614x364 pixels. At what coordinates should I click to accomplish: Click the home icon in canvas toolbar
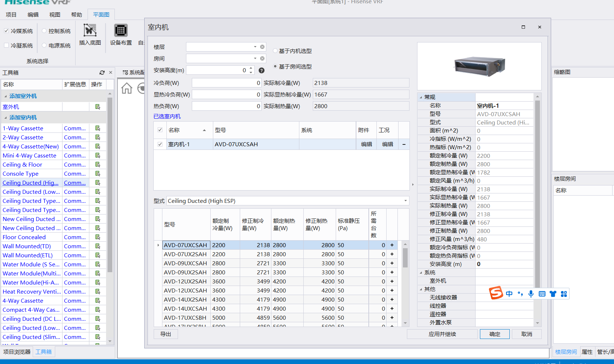[127, 88]
